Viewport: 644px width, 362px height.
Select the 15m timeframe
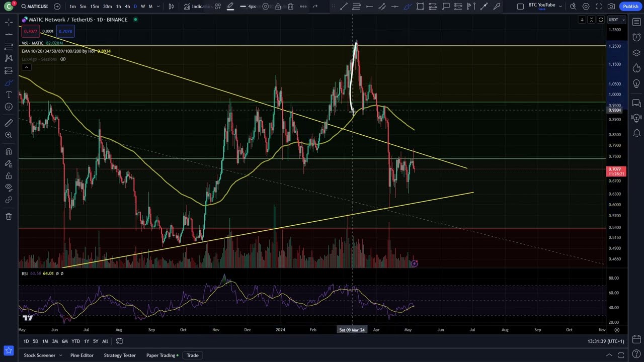[95, 7]
